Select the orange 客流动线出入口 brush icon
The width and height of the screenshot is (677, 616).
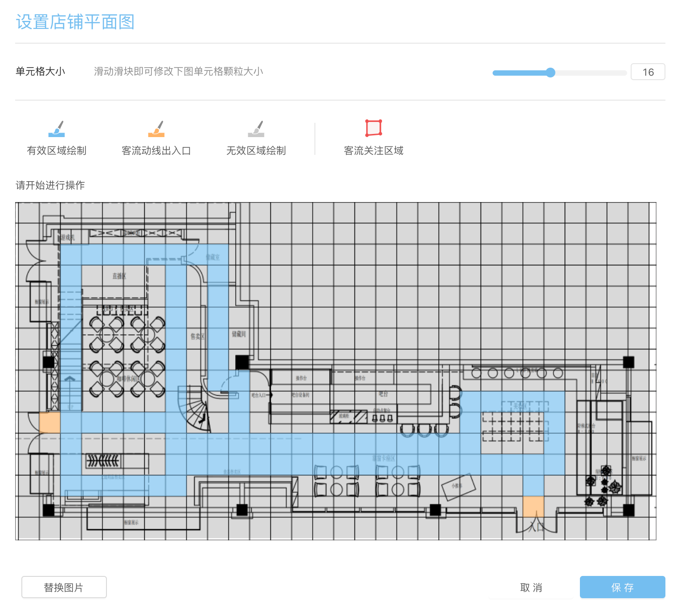156,129
